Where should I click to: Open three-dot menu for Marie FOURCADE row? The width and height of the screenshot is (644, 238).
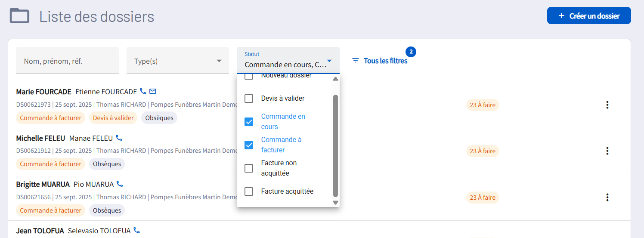click(x=607, y=105)
